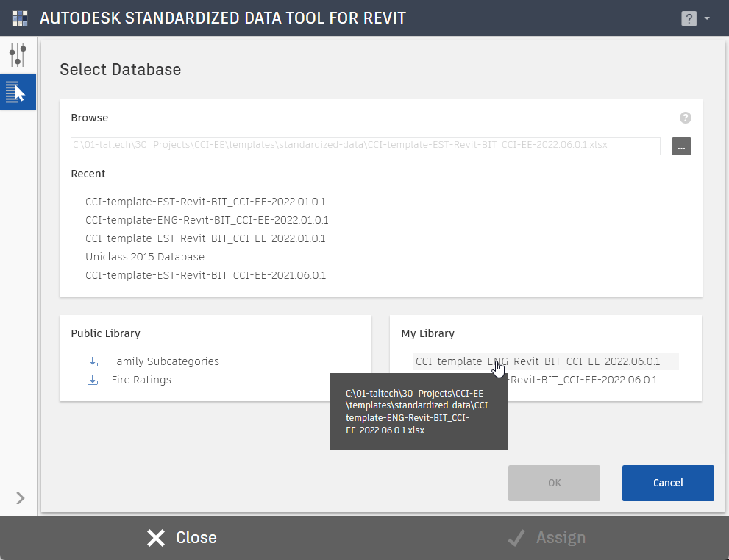
Task: Click the Assign button in bottom bar
Action: [547, 538]
